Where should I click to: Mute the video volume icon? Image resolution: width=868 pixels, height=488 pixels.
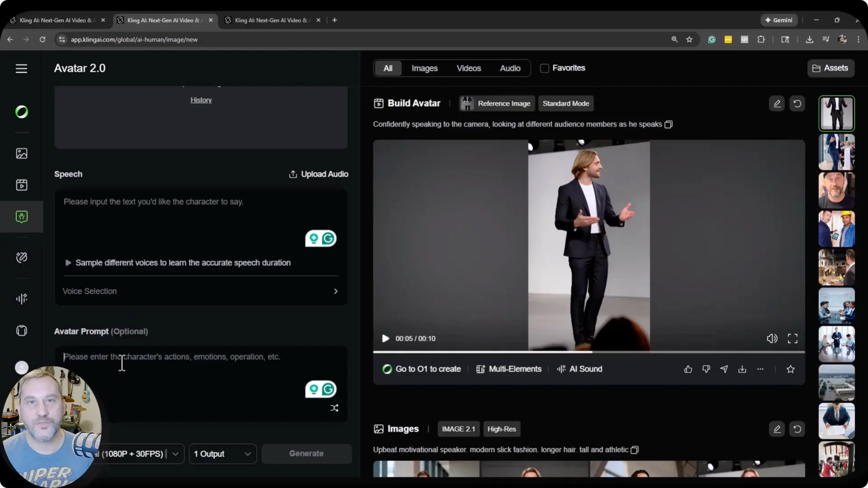pyautogui.click(x=772, y=338)
